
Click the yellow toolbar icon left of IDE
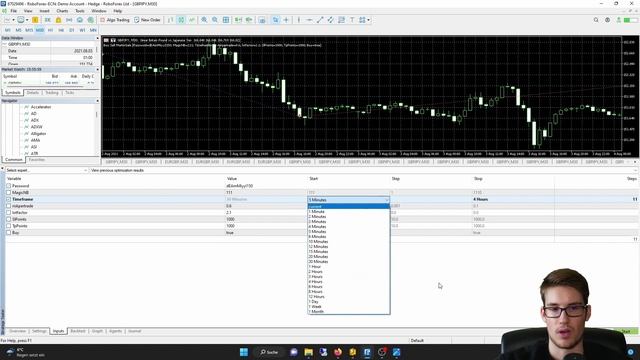coord(36,20)
